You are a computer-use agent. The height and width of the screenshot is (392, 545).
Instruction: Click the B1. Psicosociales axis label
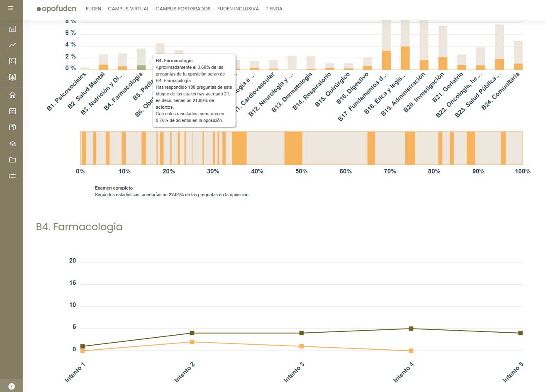(x=67, y=91)
